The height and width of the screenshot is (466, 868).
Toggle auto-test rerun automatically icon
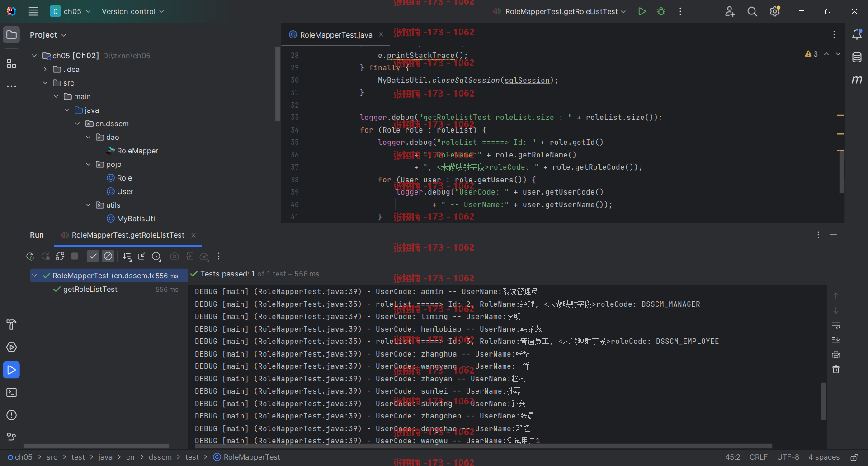click(x=60, y=256)
